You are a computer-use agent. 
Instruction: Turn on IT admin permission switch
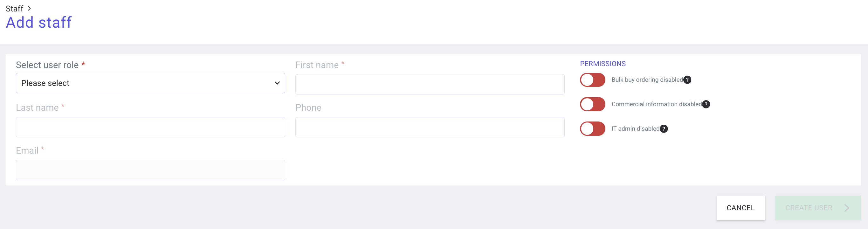tap(592, 129)
